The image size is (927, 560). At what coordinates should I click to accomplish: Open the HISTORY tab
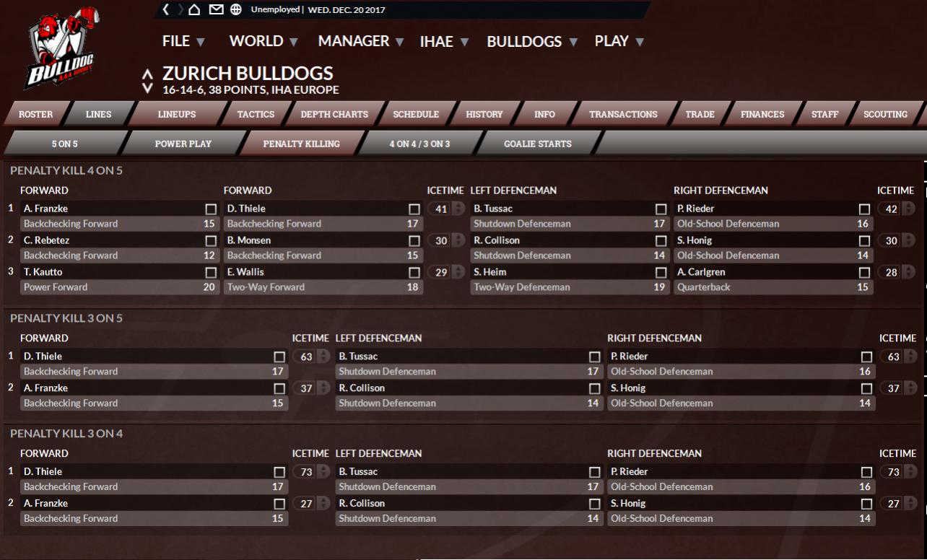(484, 114)
